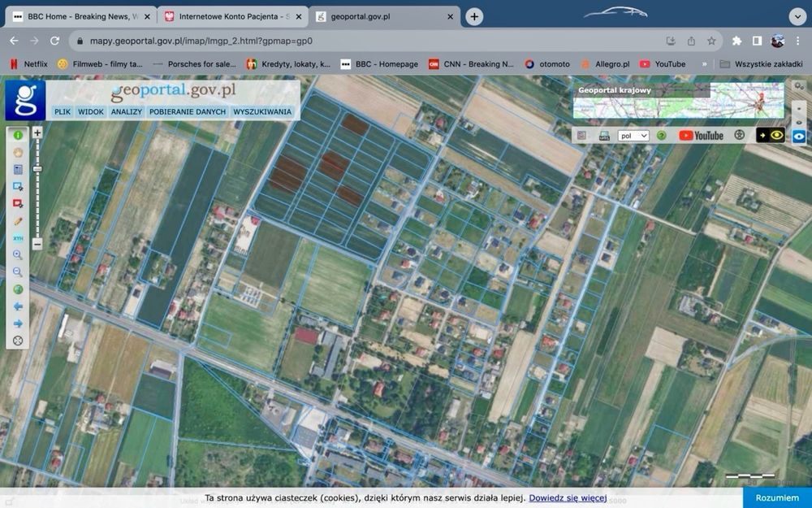812x508 pixels.
Task: Open the WYSZUKIWANIA menu
Action: click(262, 111)
